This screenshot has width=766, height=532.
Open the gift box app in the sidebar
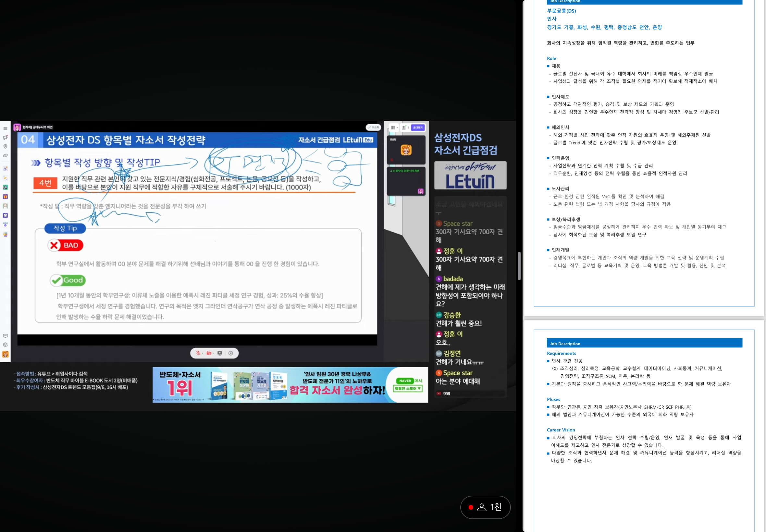[5, 197]
